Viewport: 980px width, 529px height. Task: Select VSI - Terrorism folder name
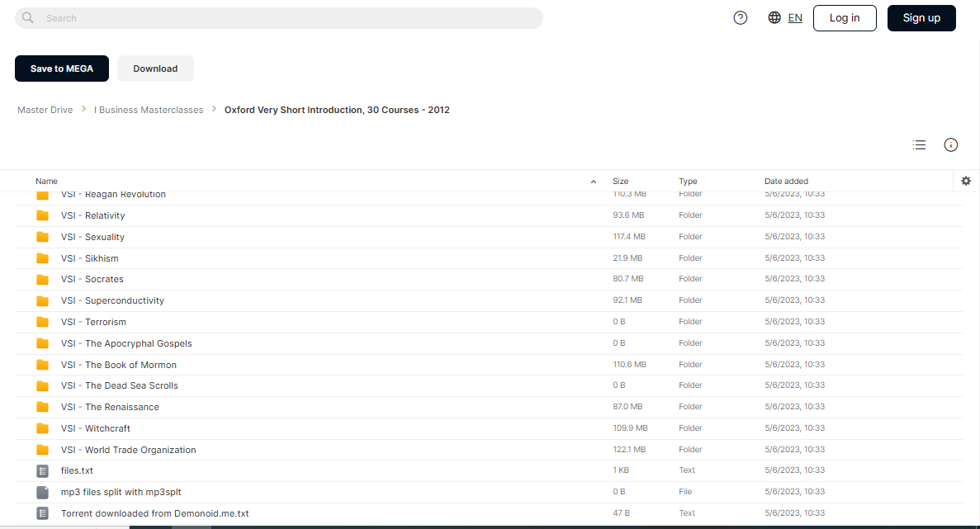click(93, 322)
